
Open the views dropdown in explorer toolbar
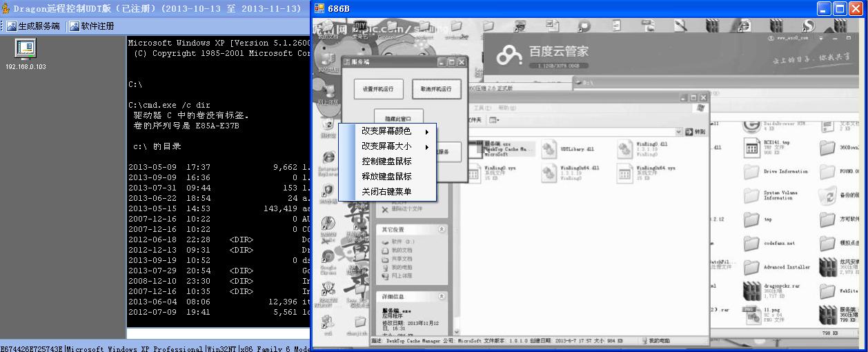pyautogui.click(x=493, y=120)
